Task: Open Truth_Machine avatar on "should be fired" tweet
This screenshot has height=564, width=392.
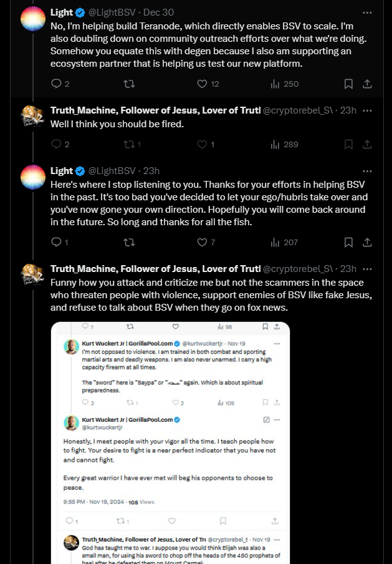Action: [x=33, y=116]
